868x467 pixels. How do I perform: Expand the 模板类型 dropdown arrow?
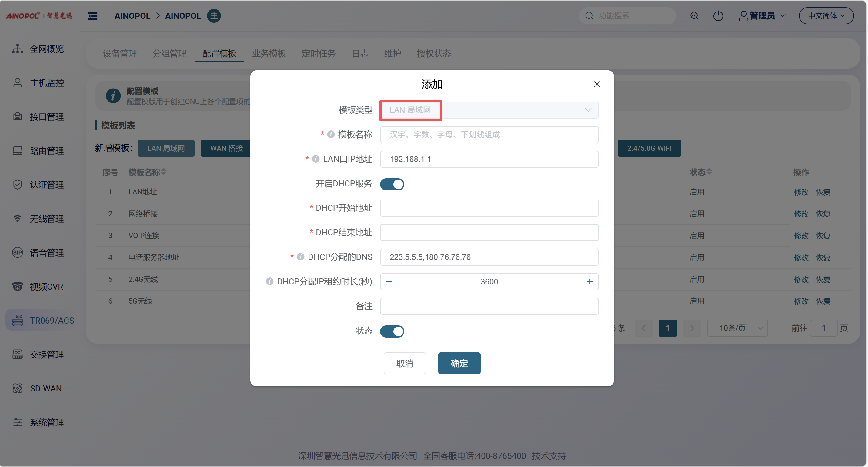588,110
